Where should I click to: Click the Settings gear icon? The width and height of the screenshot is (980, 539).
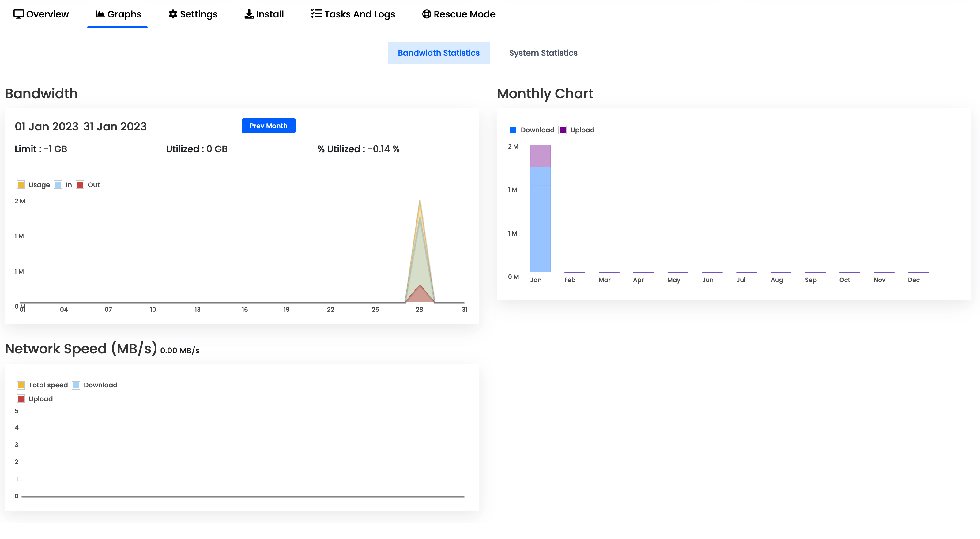coord(173,14)
